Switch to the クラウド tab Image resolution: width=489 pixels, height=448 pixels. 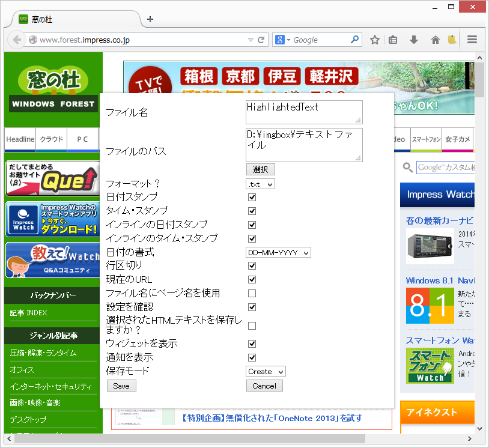[51, 139]
